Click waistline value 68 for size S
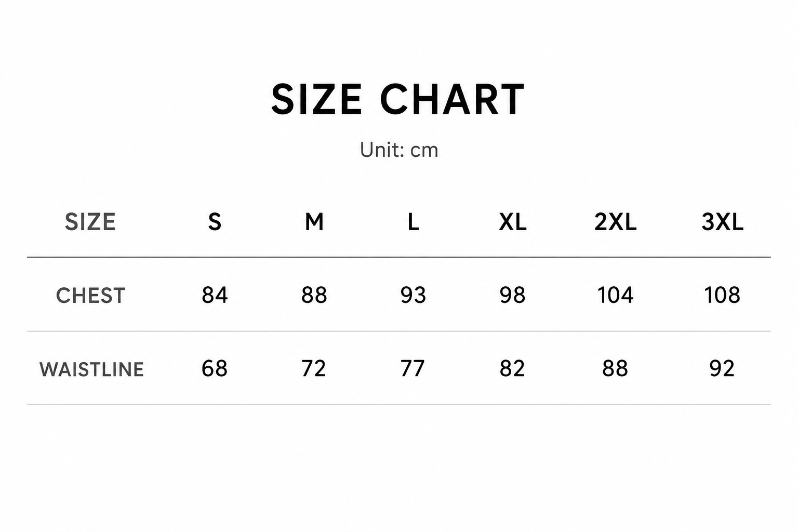Viewport: 798px width, 532px height. click(x=215, y=369)
